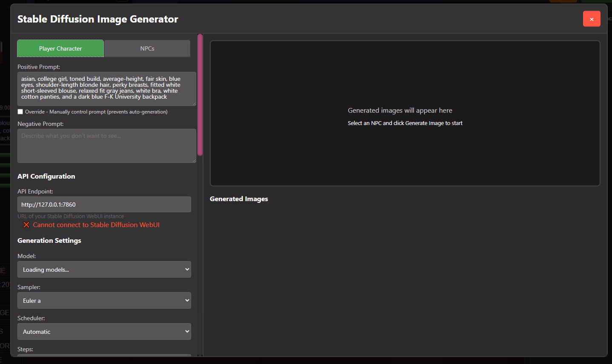Screen dimensions: 612x364
Task: Click the Negative Prompt resize handle
Action: click(x=194, y=160)
